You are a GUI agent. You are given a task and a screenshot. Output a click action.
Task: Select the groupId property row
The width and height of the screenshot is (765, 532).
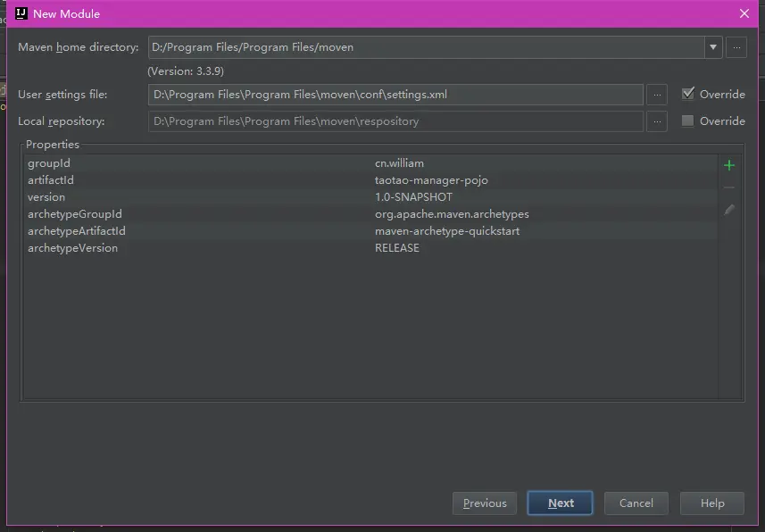click(x=370, y=163)
